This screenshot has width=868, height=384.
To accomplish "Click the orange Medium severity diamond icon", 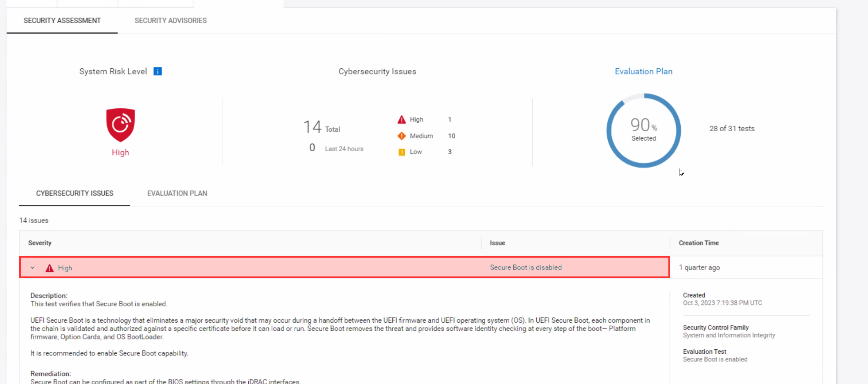I will point(401,136).
